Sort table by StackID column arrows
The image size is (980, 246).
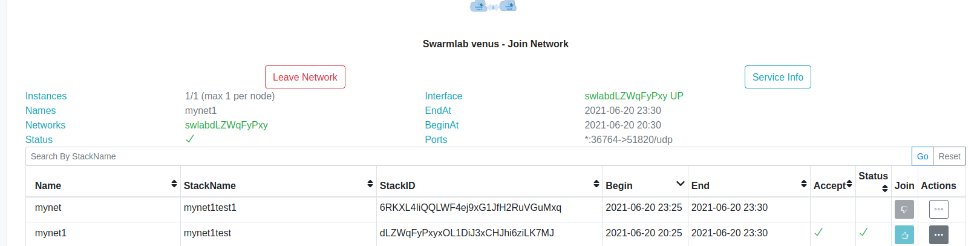point(596,184)
